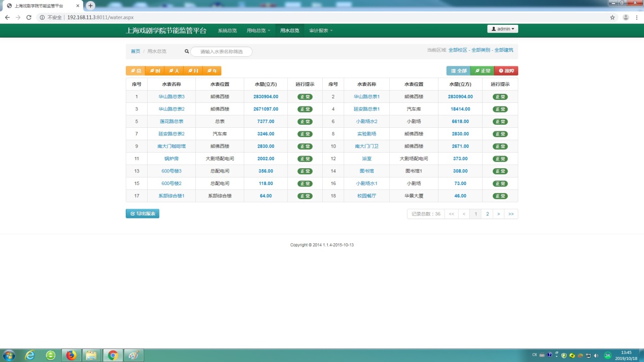
Task: Filter meters by 正常 status
Action: tap(482, 71)
